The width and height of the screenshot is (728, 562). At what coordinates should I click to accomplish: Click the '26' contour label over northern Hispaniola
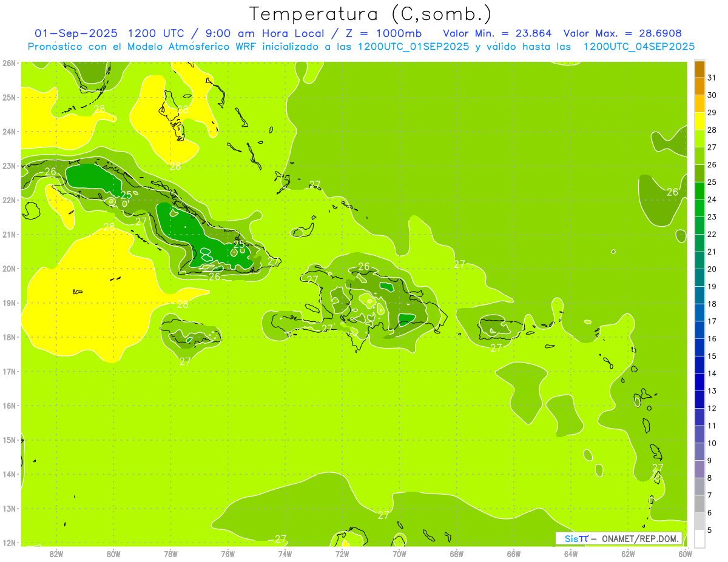[364, 266]
